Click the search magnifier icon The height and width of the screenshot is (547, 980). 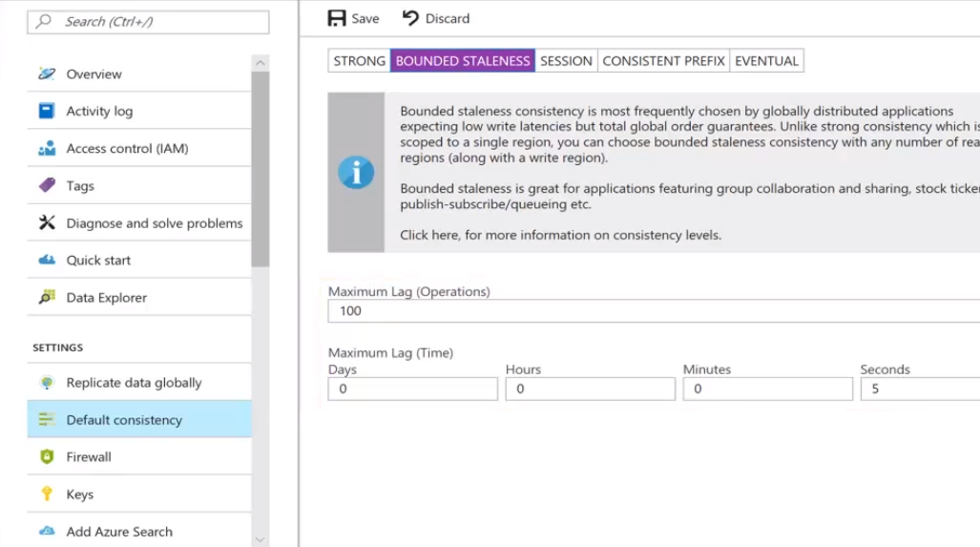(x=44, y=21)
